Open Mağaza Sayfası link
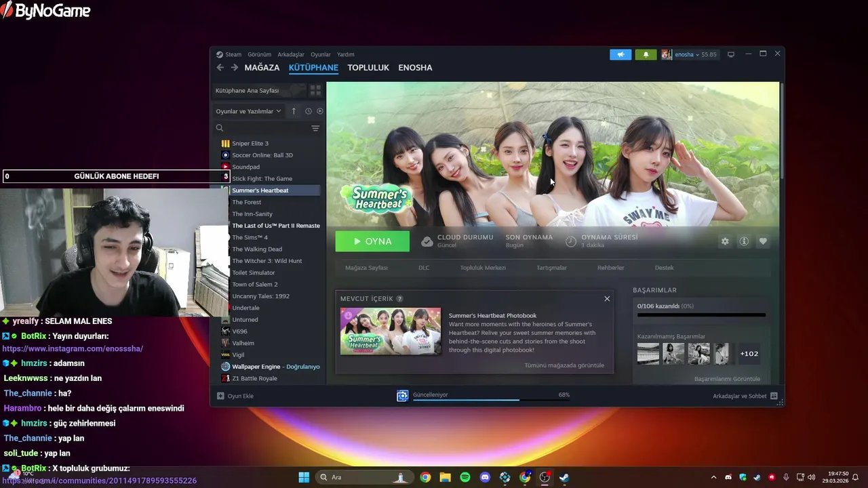 pos(366,268)
